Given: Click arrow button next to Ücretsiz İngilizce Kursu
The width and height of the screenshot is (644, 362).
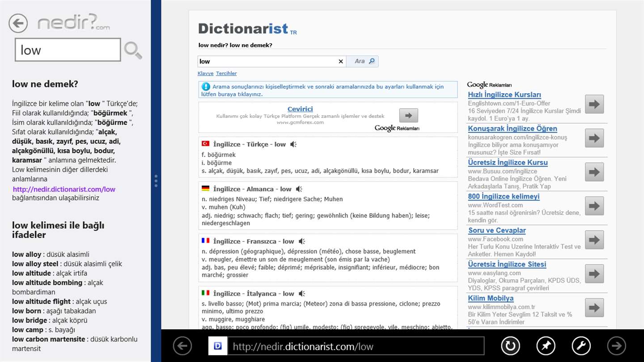Looking at the screenshot, I should pyautogui.click(x=594, y=172).
